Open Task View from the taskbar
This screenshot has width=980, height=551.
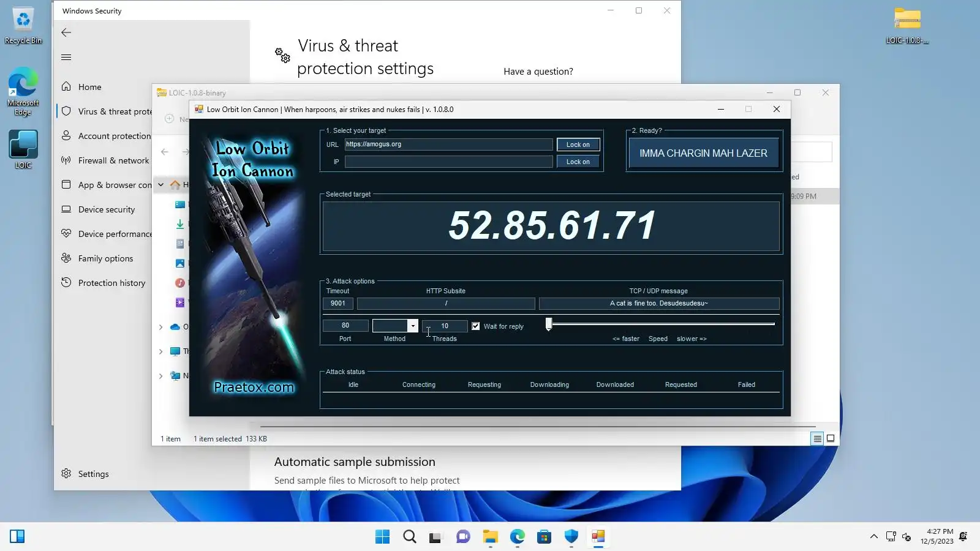(x=435, y=537)
